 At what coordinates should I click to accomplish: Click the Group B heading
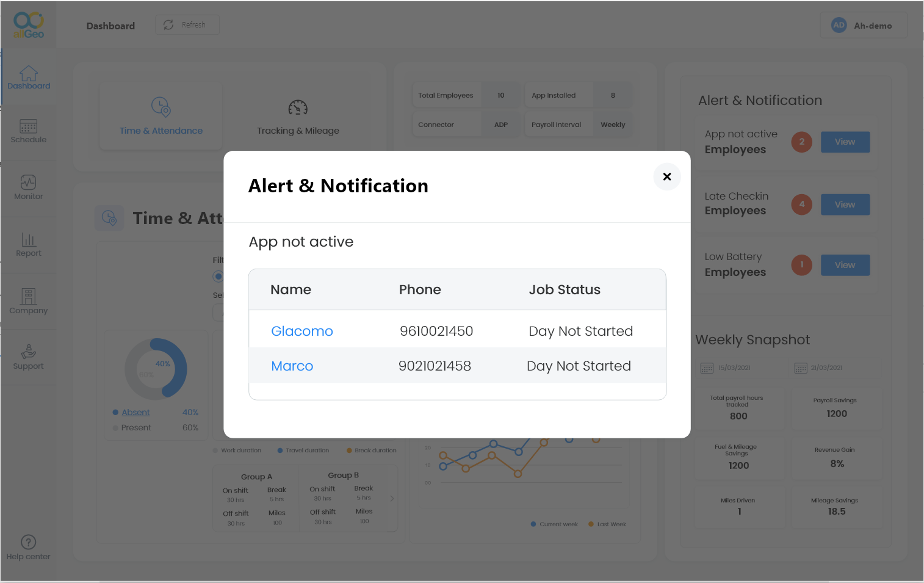pos(344,476)
